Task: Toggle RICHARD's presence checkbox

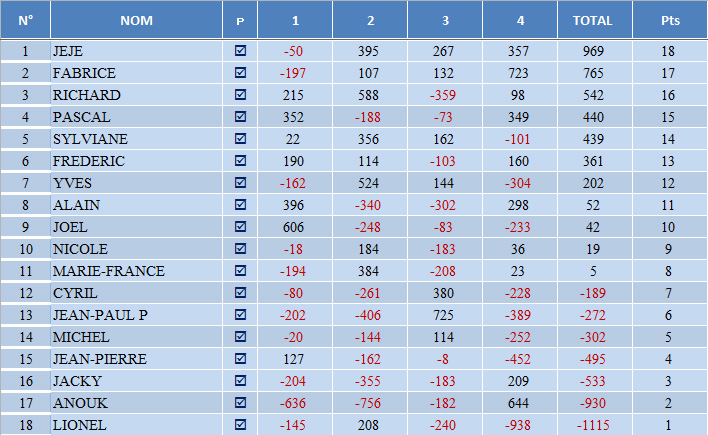Action: tap(240, 94)
